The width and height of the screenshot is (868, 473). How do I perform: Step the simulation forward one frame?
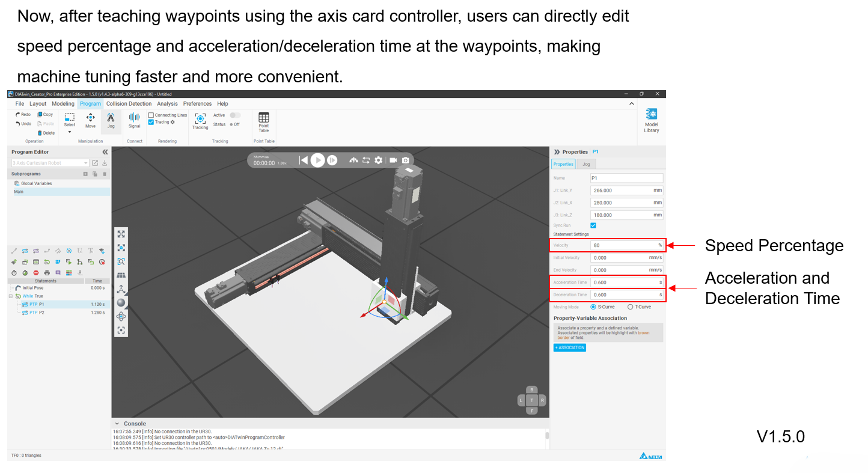(x=332, y=160)
